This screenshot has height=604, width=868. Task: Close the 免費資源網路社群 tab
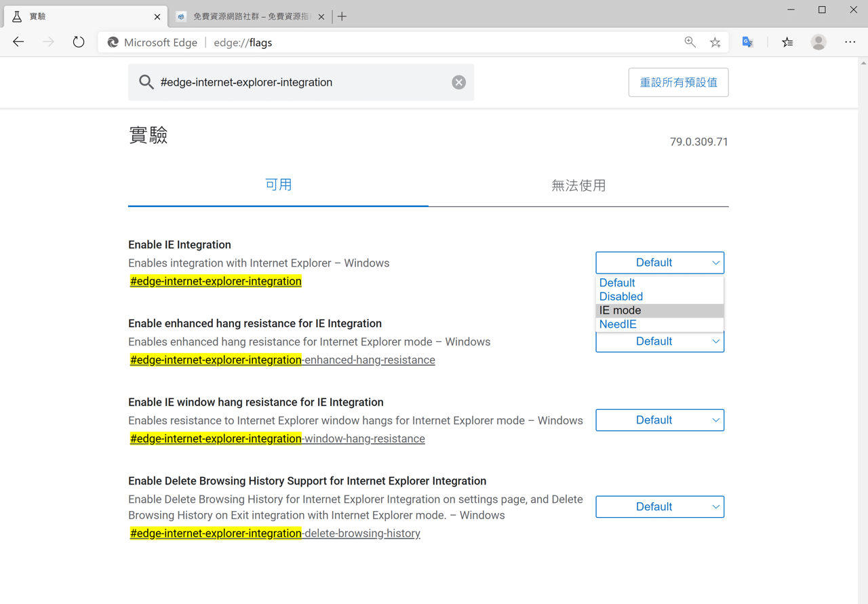(x=321, y=16)
